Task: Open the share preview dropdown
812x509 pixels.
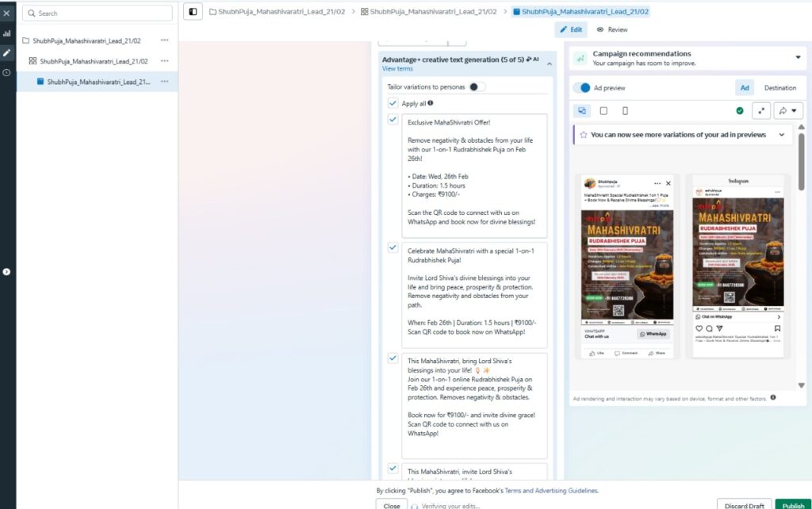Action: (x=787, y=111)
